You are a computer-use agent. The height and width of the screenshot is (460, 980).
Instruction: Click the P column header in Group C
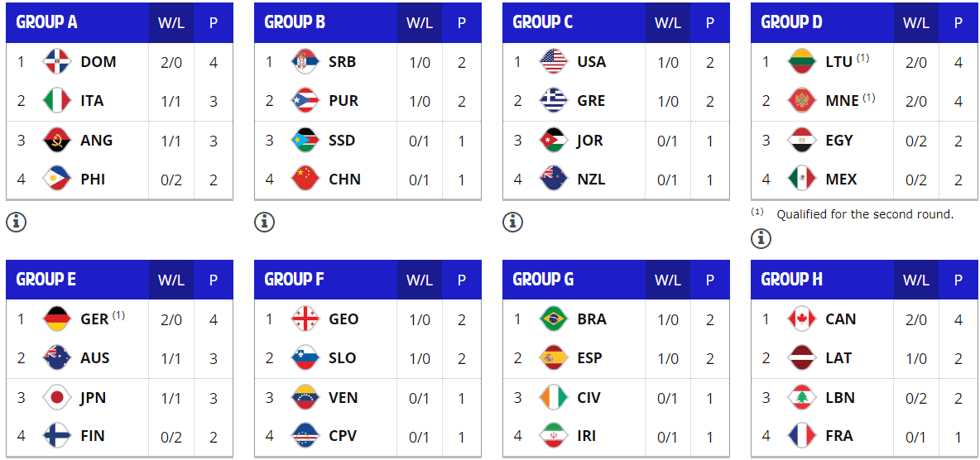click(709, 22)
